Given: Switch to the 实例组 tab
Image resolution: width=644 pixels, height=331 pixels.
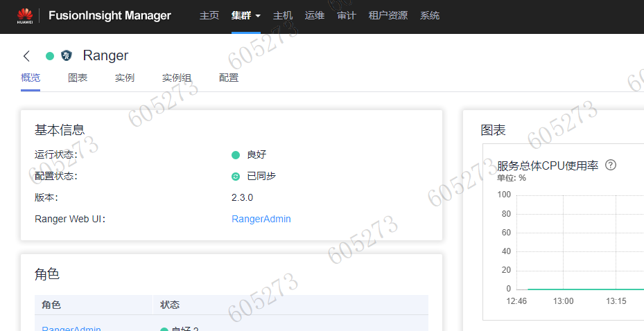Looking at the screenshot, I should click(176, 78).
